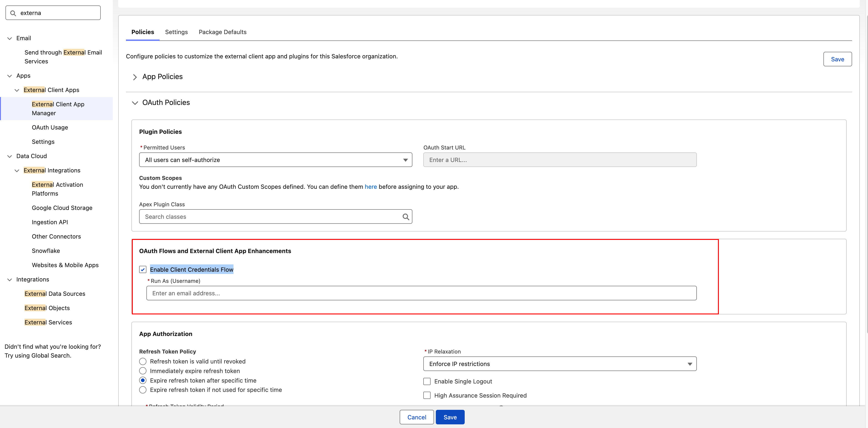Screen dimensions: 868x428
Task: Click the search icon in Apex Plugin Class field
Action: point(405,216)
